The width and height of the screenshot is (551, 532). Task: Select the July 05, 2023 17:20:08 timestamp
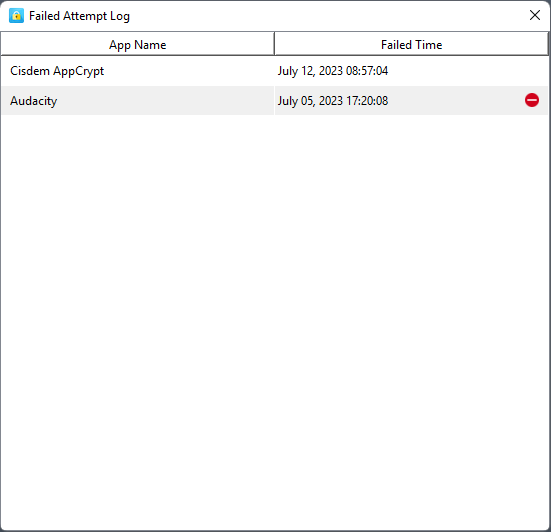[333, 101]
